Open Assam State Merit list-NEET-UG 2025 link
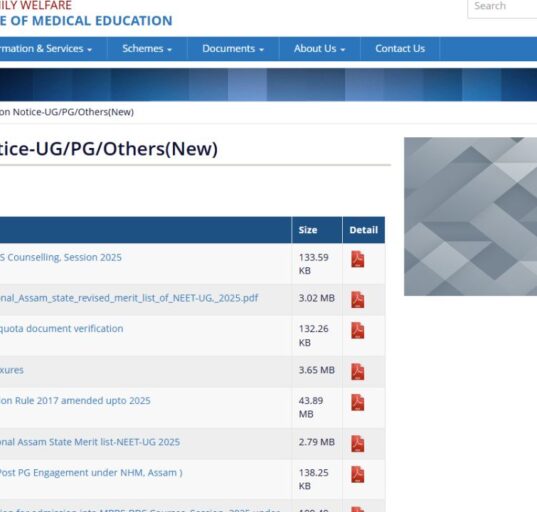The height and width of the screenshot is (512, 537). pos(90,442)
